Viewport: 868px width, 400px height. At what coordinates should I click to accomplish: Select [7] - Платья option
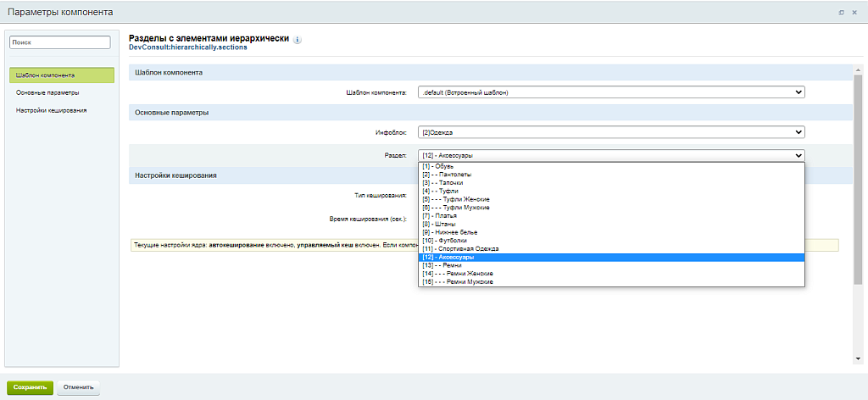tap(439, 216)
